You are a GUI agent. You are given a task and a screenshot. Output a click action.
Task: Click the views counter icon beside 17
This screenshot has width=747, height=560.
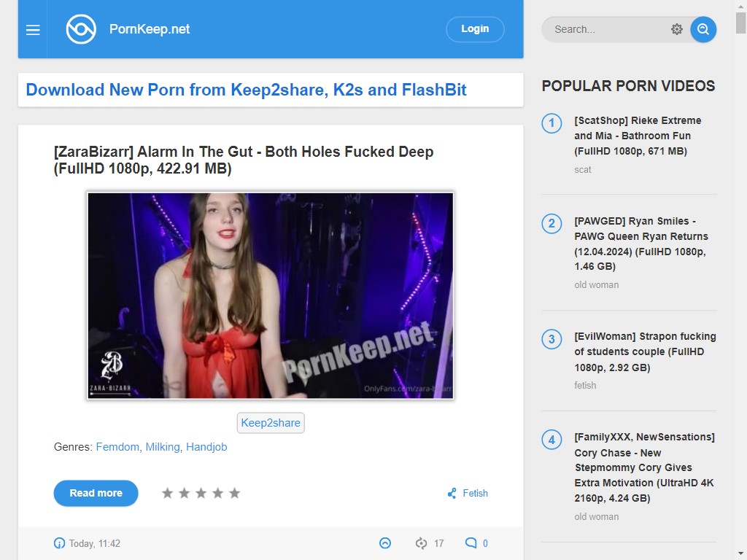coord(421,543)
